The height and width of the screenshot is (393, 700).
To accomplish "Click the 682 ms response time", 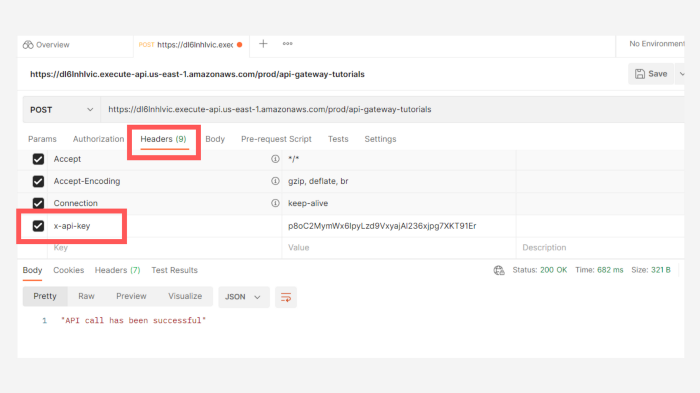I will pos(610,270).
